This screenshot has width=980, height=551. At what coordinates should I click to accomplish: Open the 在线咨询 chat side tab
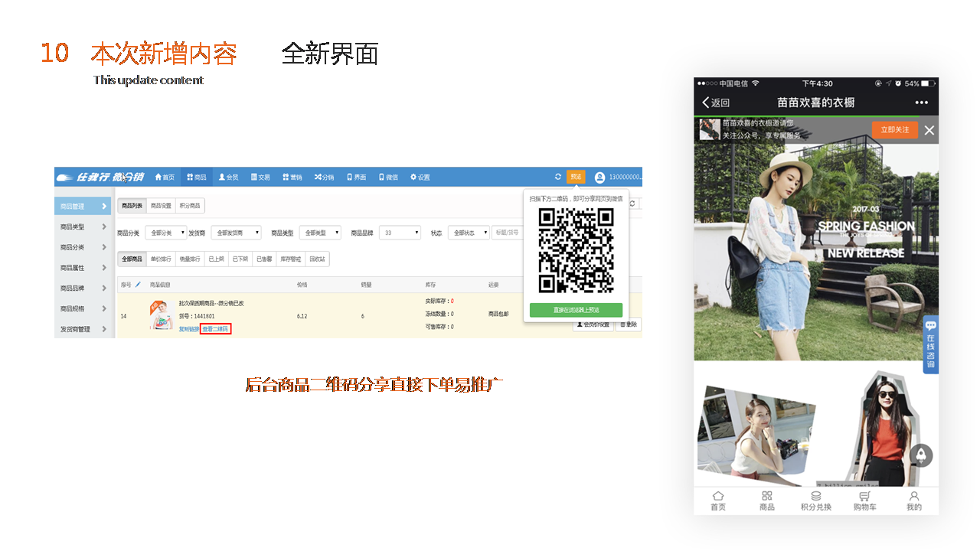click(930, 344)
